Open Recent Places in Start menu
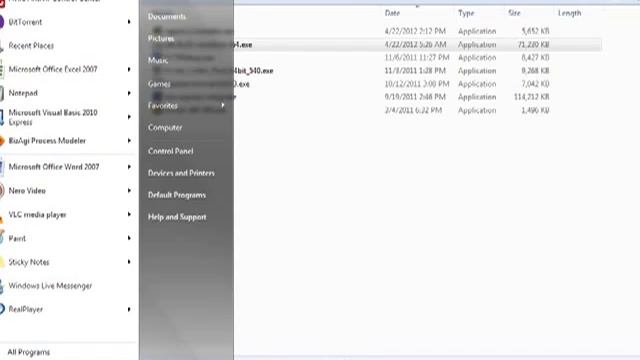Viewport: 640px width, 360px height. pyautogui.click(x=31, y=46)
